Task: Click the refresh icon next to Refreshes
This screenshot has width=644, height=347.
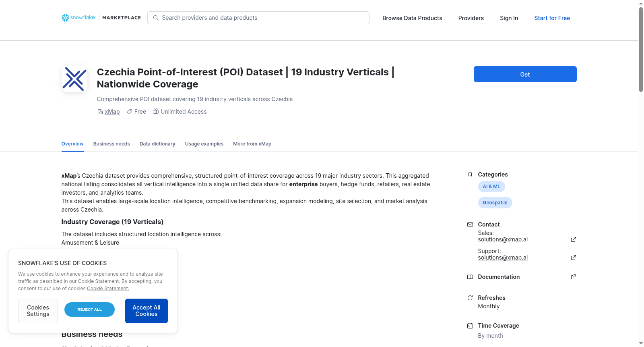Action: [470, 298]
